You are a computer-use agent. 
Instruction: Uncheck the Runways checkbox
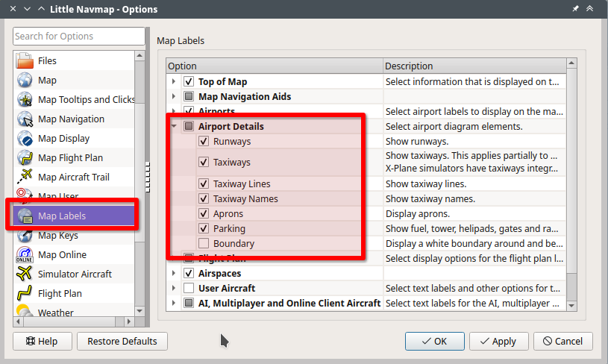tap(204, 141)
